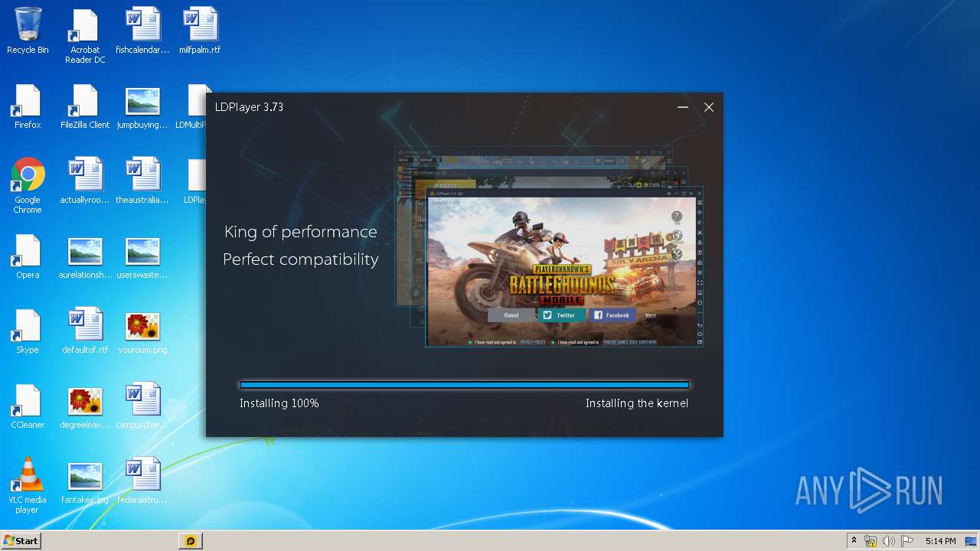Viewport: 980px width, 551px height.
Task: Select the federalstru Word document icon
Action: pos(142,481)
